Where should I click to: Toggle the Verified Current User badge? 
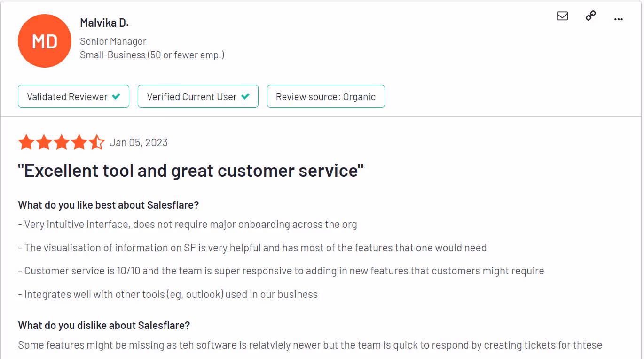tap(198, 96)
